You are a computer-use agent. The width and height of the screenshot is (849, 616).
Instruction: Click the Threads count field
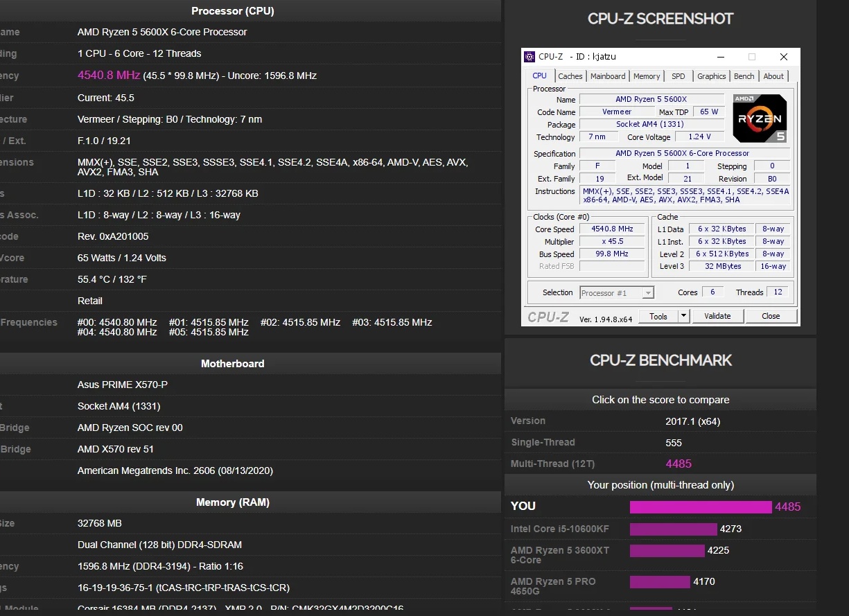click(x=778, y=292)
